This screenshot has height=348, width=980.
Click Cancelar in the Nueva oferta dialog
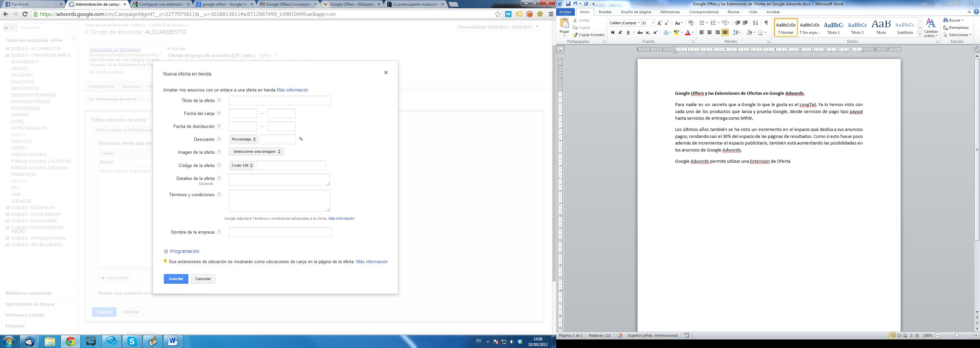click(x=203, y=279)
